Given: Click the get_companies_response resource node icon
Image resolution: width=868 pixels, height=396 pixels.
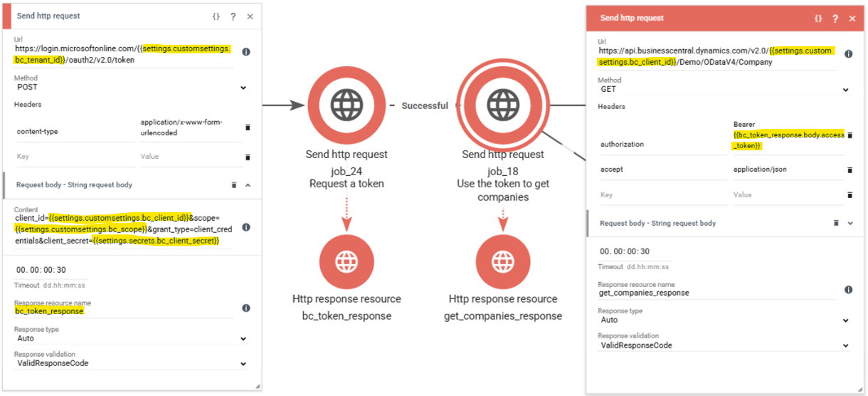Looking at the screenshot, I should (502, 259).
